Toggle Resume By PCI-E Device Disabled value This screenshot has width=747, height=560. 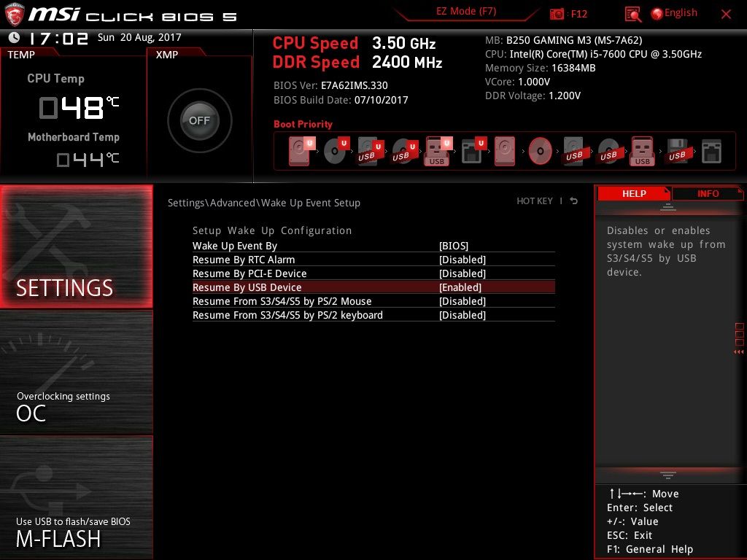(x=462, y=273)
